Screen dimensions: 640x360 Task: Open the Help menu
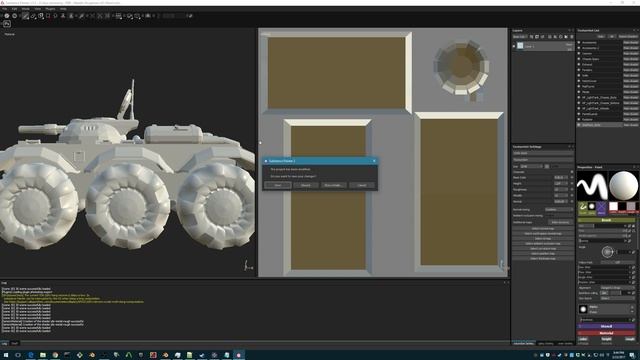pyautogui.click(x=63, y=9)
